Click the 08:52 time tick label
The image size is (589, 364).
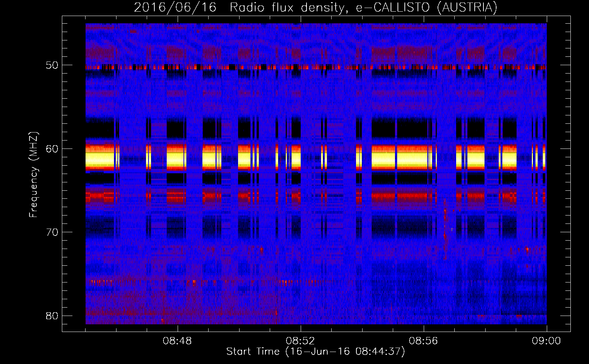300,341
